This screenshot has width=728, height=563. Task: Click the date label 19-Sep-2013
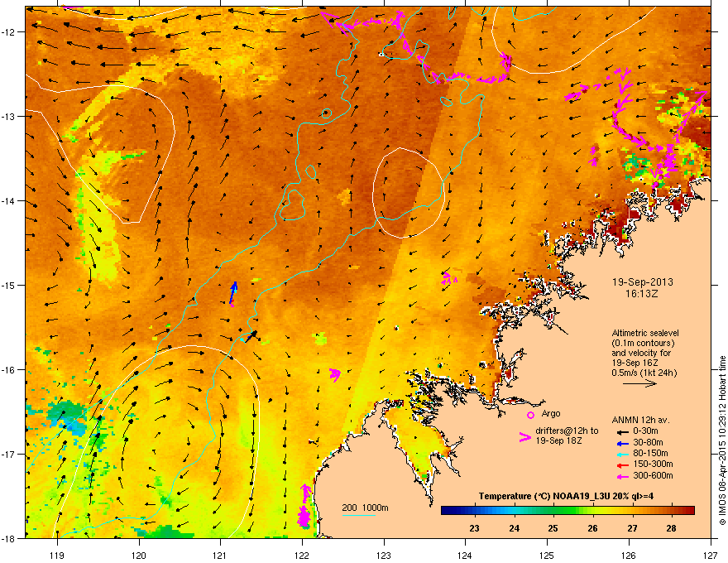[x=642, y=282]
